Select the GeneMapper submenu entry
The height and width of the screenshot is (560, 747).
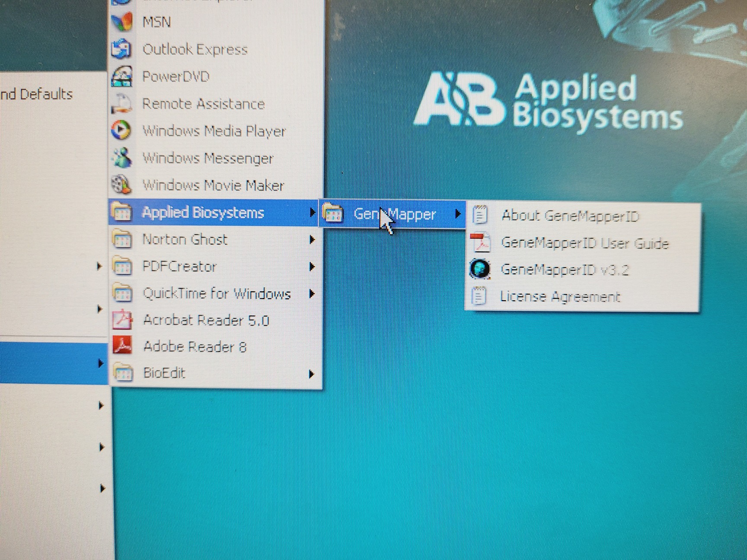(393, 213)
